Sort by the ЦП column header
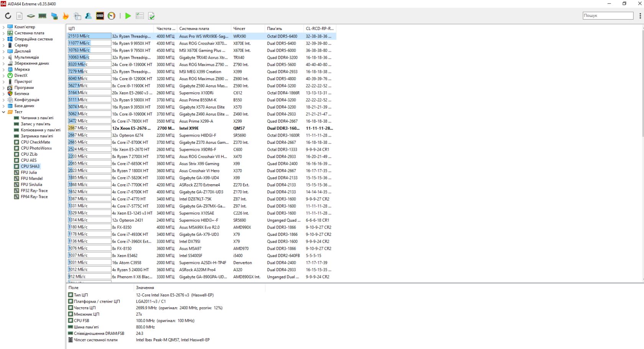This screenshot has width=644, height=349. [111, 28]
